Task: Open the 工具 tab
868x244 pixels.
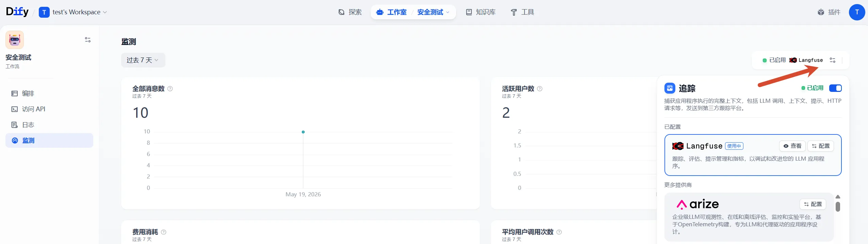Action: coord(523,12)
